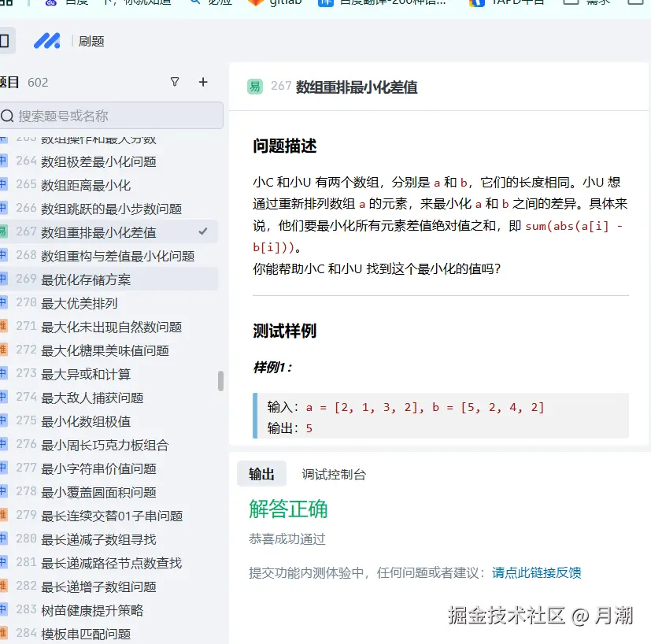Click the plus icon to add a new item
This screenshot has width=651, height=644.
point(202,82)
